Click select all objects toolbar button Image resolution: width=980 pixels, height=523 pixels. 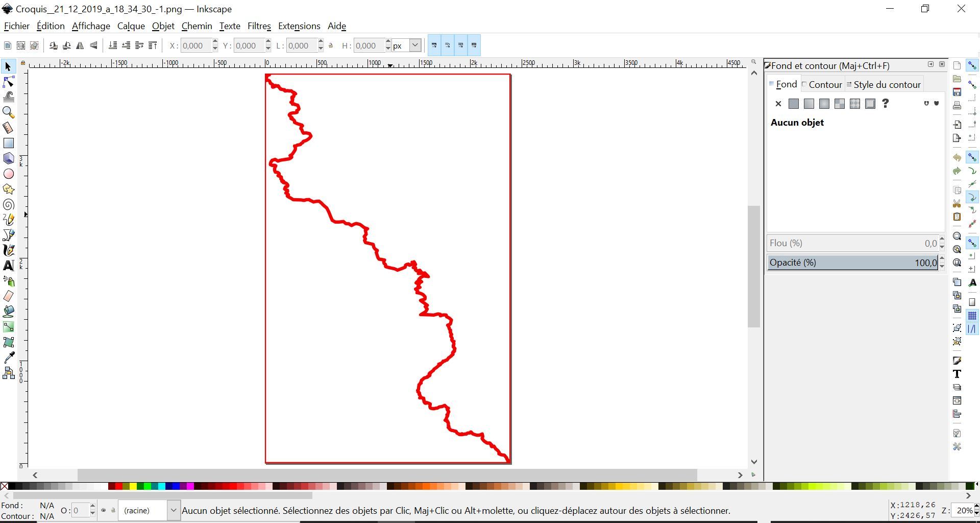point(8,45)
